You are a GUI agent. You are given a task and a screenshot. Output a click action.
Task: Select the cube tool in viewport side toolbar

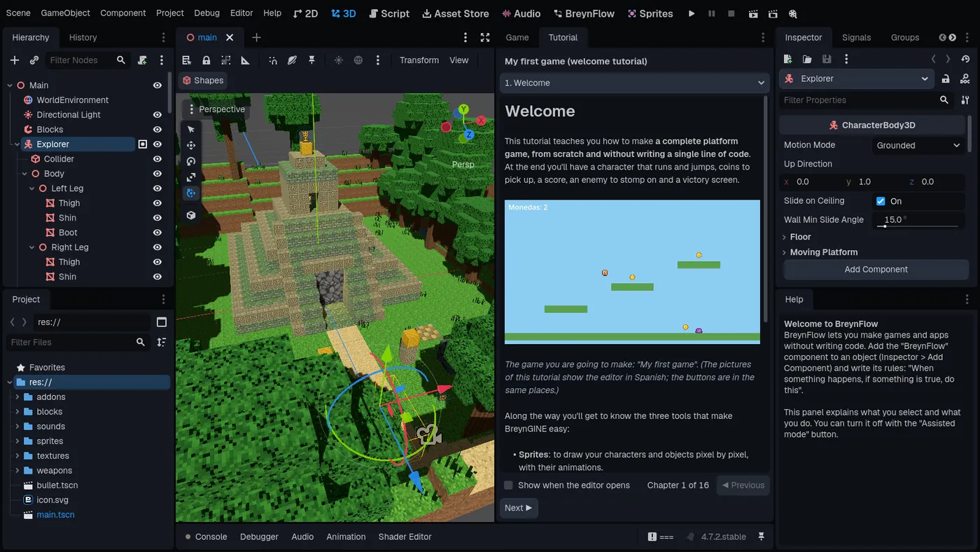click(x=191, y=215)
